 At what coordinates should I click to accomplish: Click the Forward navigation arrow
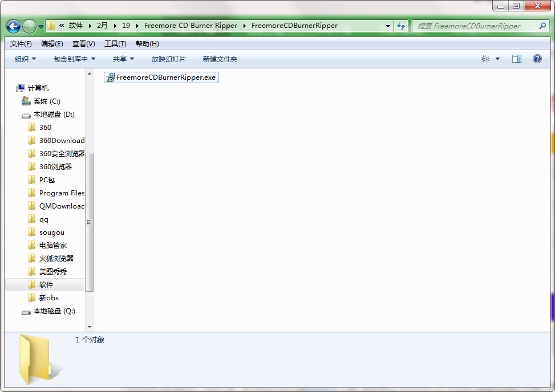[x=29, y=26]
